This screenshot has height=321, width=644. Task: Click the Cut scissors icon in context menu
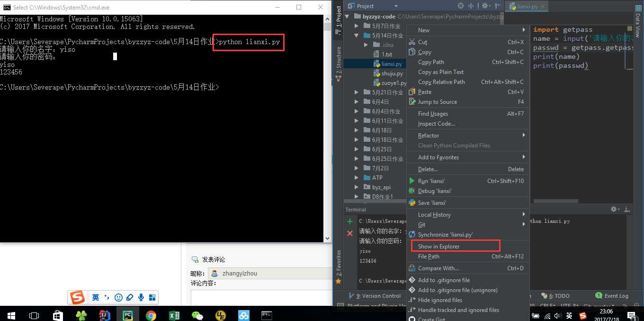(412, 42)
